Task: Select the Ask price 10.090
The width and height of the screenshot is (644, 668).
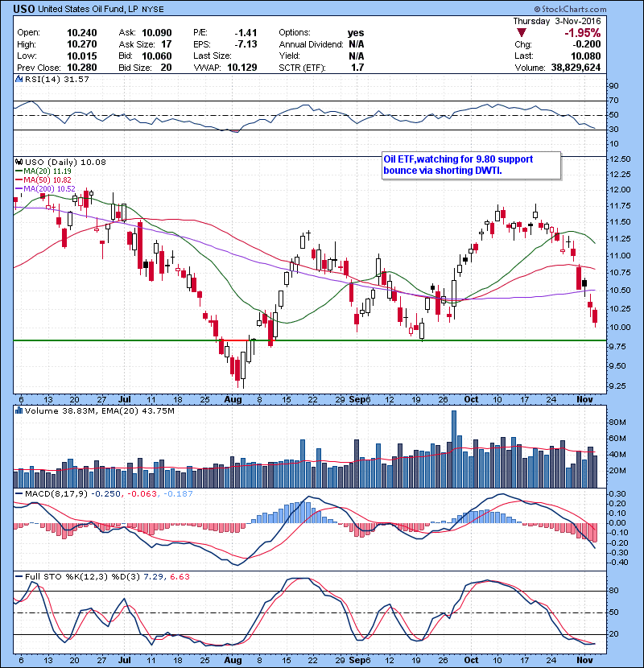Action: tap(157, 33)
